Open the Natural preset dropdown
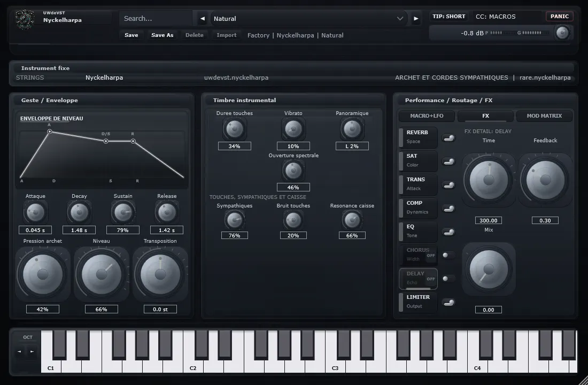 point(308,18)
